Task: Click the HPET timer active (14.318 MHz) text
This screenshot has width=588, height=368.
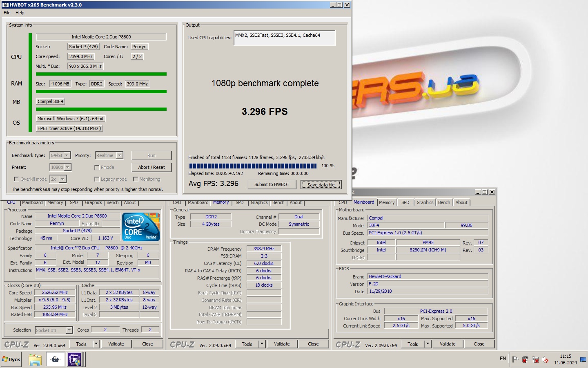Action: [x=69, y=128]
